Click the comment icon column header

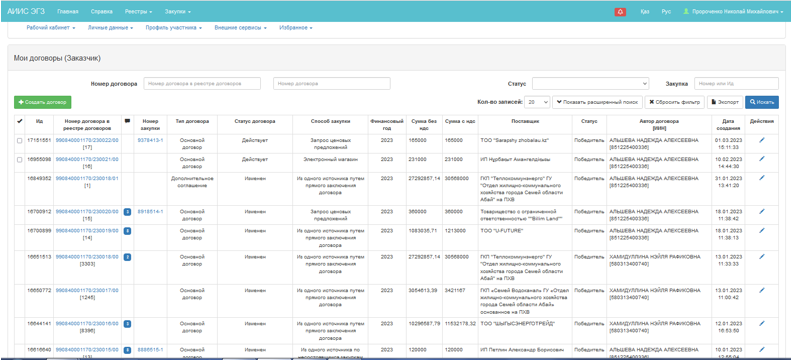[x=128, y=121]
